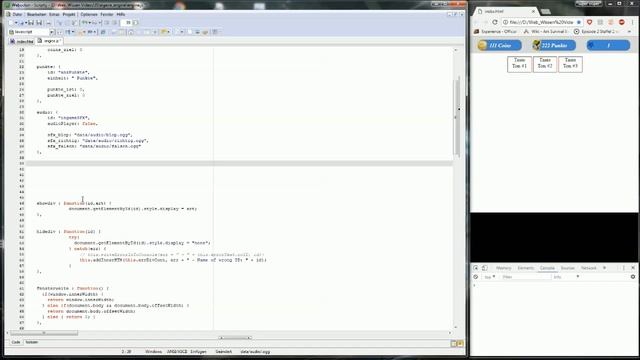The image size is (640, 360).
Task: Open the DevTools three-dot options menu
Action: click(624, 268)
